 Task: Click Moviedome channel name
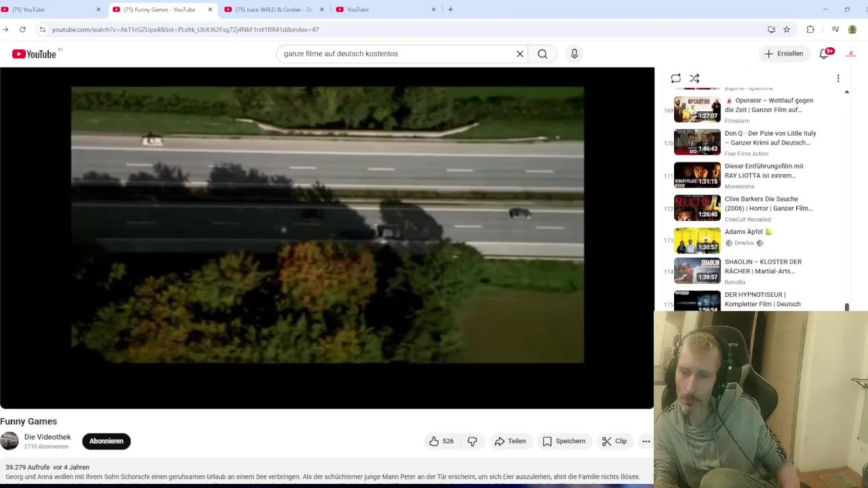(739, 186)
